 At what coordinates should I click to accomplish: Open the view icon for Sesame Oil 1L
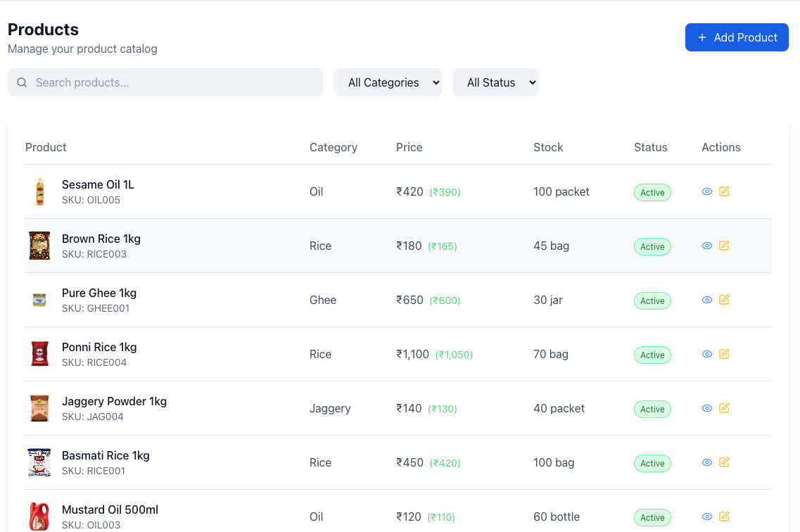click(x=706, y=191)
